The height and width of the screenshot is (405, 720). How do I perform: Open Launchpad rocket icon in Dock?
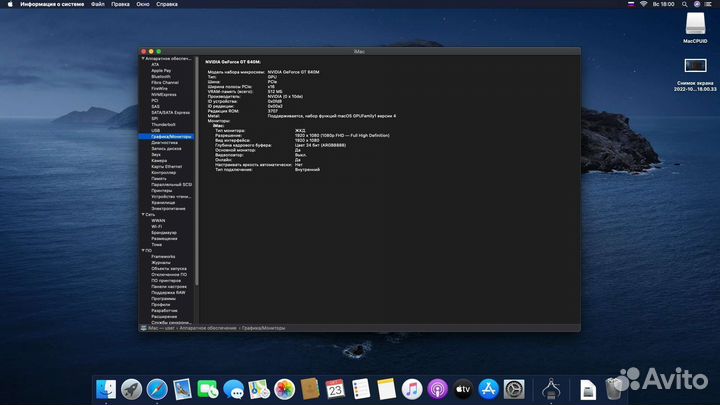click(x=131, y=389)
